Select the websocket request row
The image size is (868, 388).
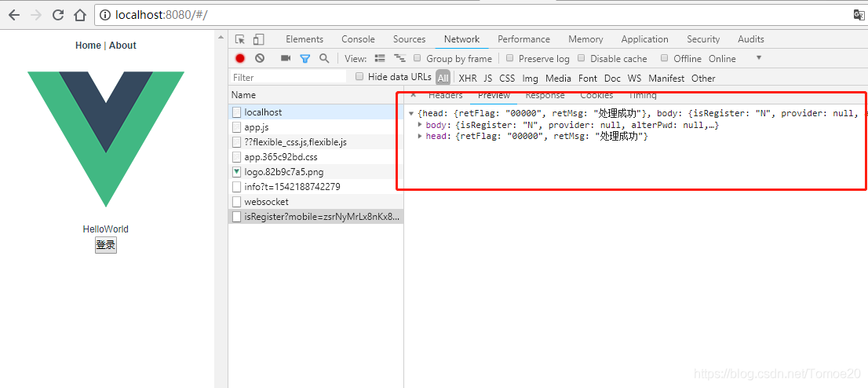[x=316, y=202]
